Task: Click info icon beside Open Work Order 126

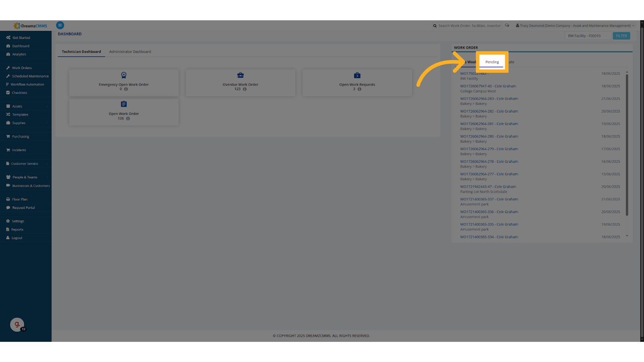Action: click(x=128, y=119)
